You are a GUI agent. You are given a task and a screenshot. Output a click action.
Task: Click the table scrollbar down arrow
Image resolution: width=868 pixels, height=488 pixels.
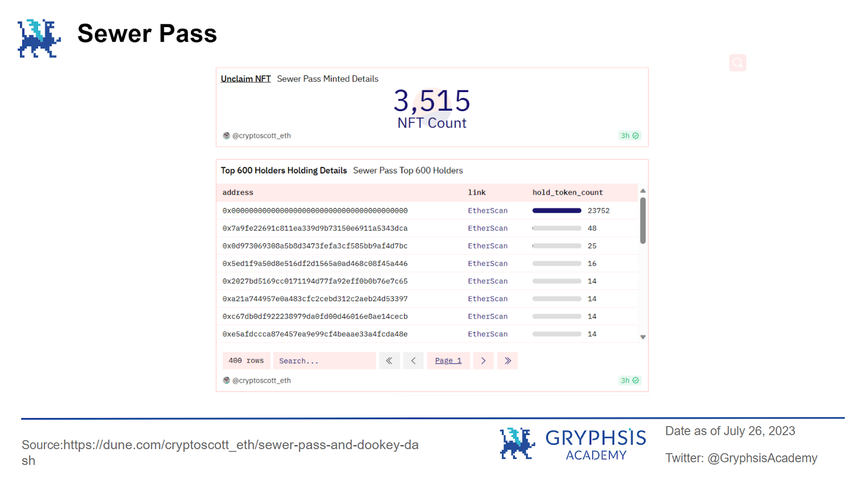643,337
